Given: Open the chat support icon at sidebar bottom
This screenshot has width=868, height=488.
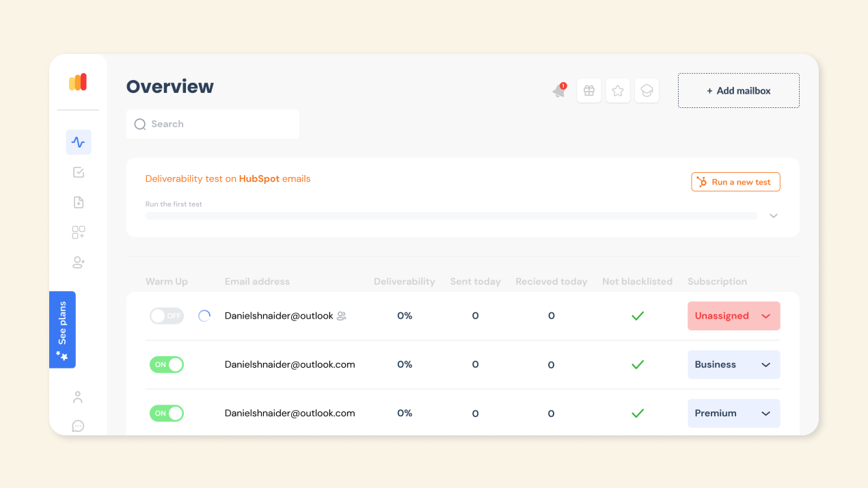Looking at the screenshot, I should pyautogui.click(x=77, y=426).
